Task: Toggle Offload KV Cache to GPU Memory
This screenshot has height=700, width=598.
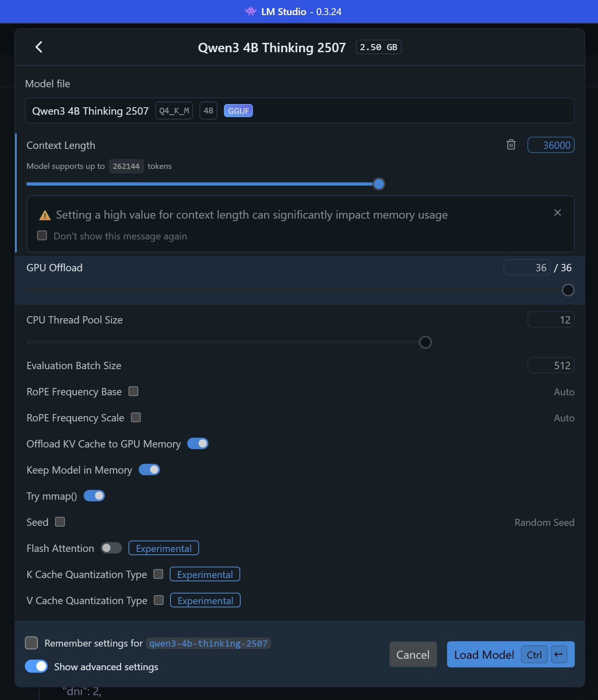Action: 198,443
